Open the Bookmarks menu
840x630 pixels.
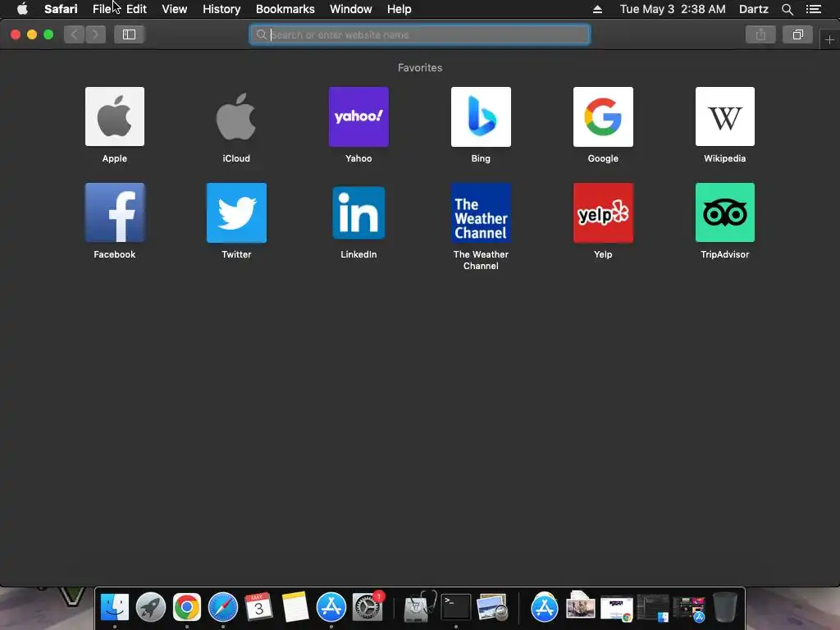tap(285, 9)
